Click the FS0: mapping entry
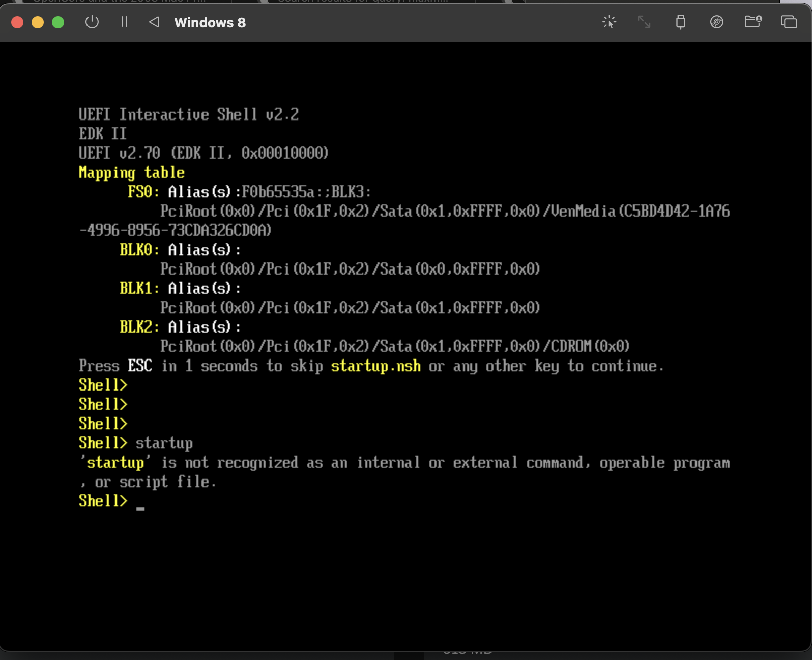The image size is (812, 660). click(143, 192)
